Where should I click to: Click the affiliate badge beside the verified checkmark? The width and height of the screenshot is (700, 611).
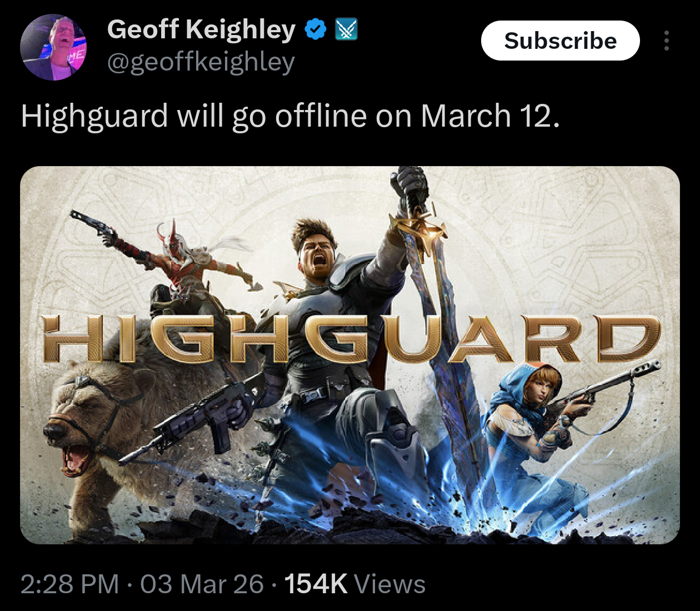coord(346,29)
